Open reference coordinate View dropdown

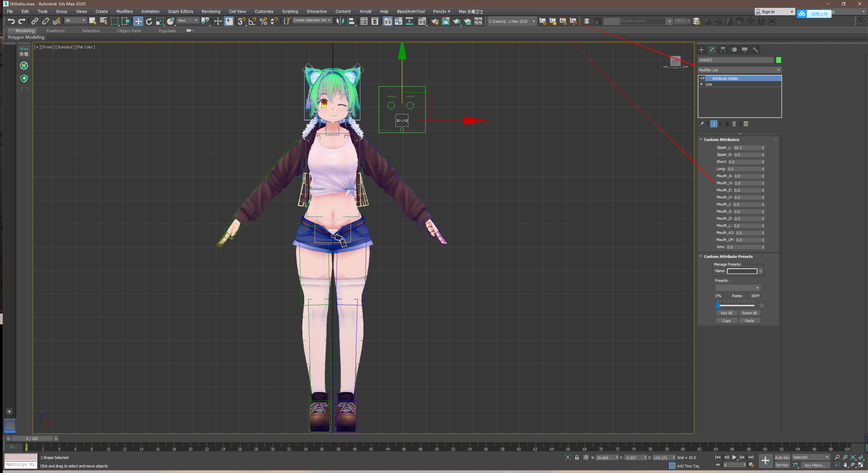click(x=188, y=20)
